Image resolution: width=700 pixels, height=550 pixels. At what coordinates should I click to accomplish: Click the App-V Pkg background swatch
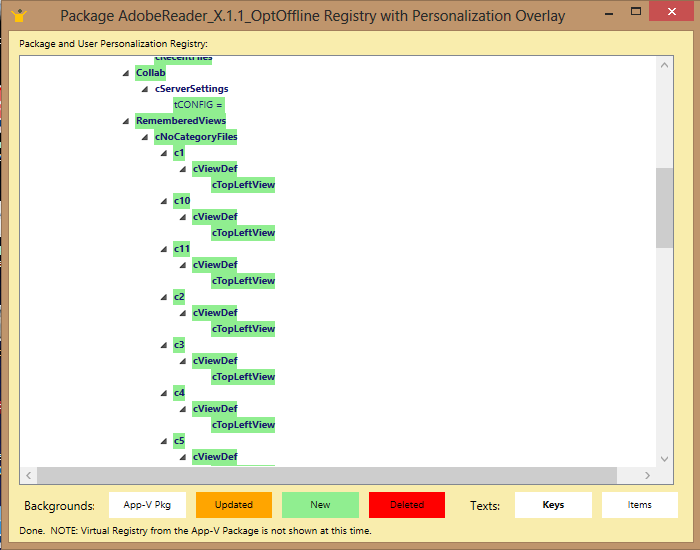pos(147,505)
